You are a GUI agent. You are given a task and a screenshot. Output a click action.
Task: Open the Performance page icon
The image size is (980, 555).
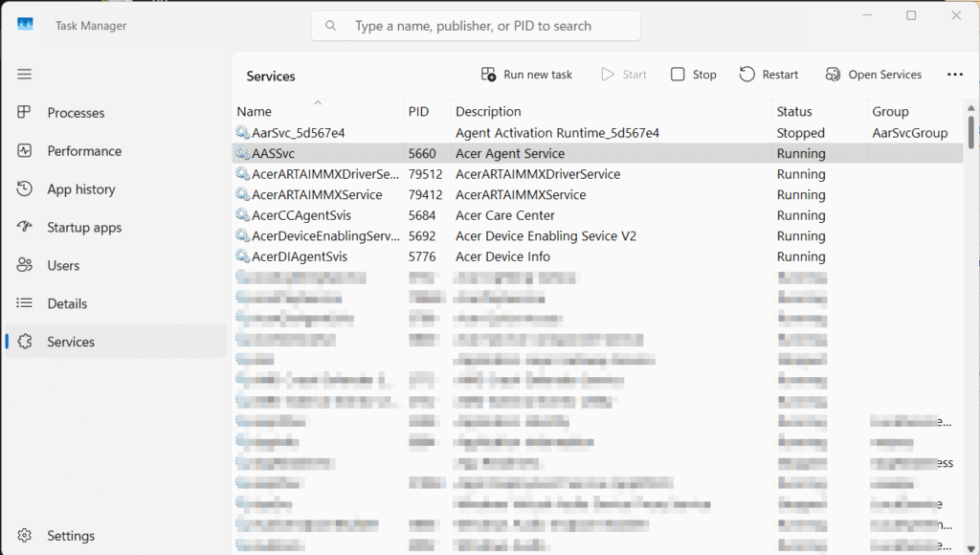tap(24, 150)
